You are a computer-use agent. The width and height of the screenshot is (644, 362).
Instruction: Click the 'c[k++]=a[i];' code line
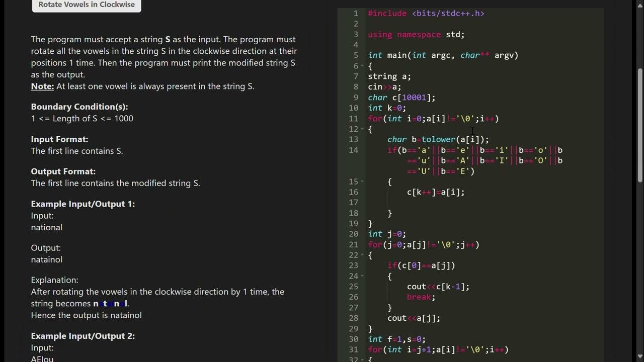(x=436, y=192)
